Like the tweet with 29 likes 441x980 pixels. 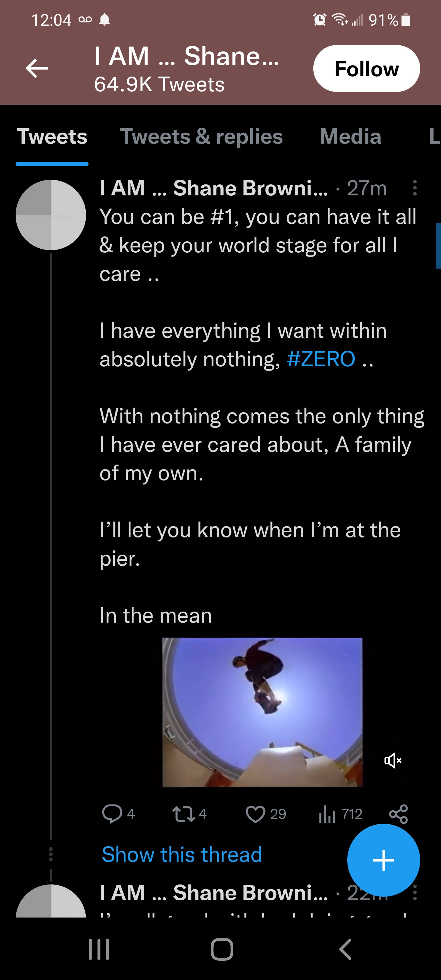[255, 814]
